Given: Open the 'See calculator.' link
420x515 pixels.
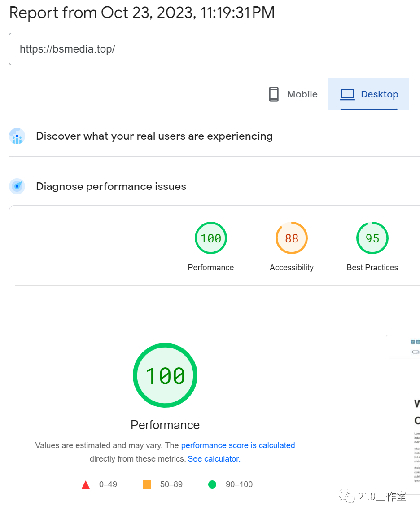Looking at the screenshot, I should (214, 459).
